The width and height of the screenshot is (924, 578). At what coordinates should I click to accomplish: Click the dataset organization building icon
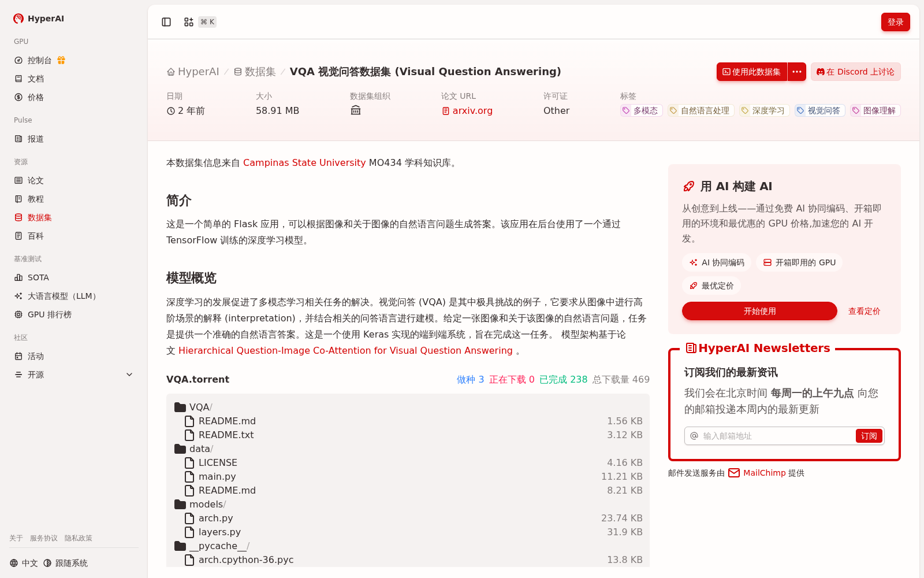[356, 110]
